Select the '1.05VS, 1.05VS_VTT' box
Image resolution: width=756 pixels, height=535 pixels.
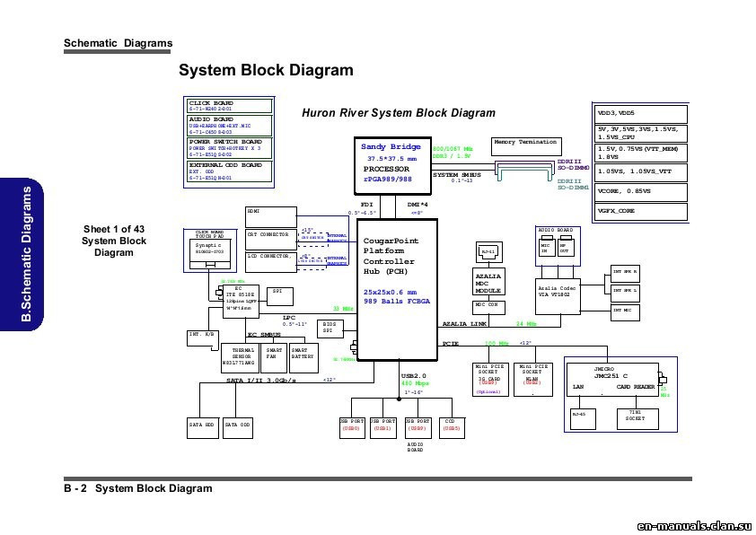pos(642,172)
